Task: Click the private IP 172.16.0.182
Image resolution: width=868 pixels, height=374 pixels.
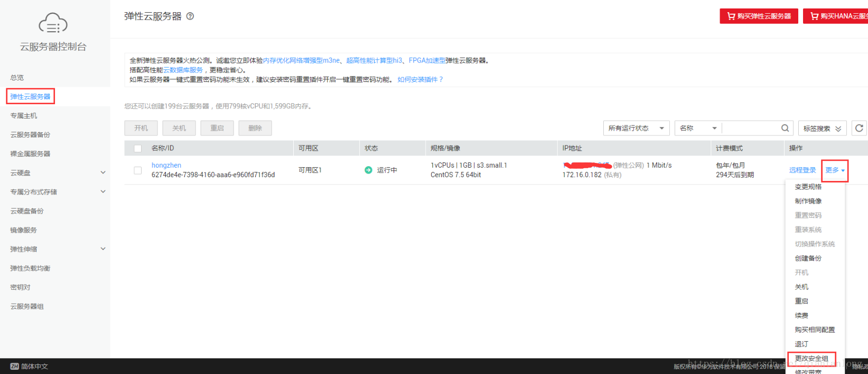Action: 582,175
